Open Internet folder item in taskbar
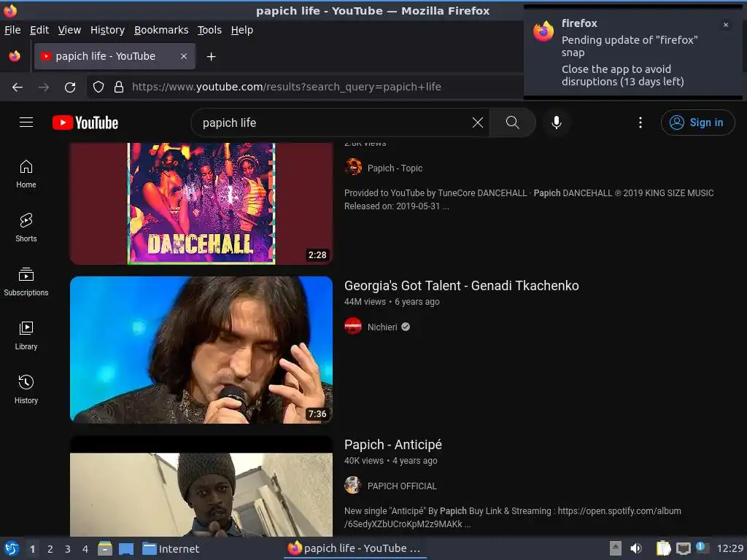Viewport: 747px width, 560px height. coord(171,548)
